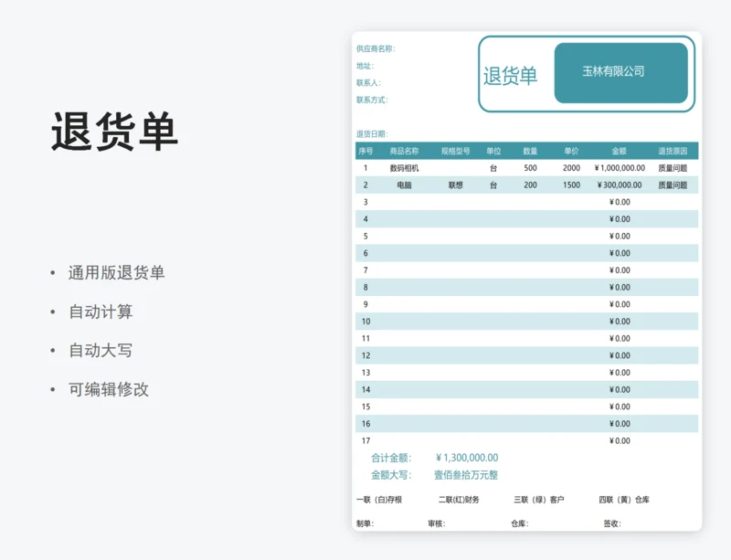
Task: Select the 金额 column header
Action: 620,151
